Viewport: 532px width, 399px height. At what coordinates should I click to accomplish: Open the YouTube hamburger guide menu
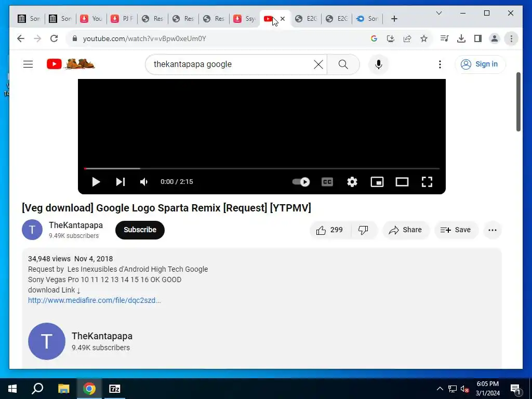pyautogui.click(x=28, y=64)
